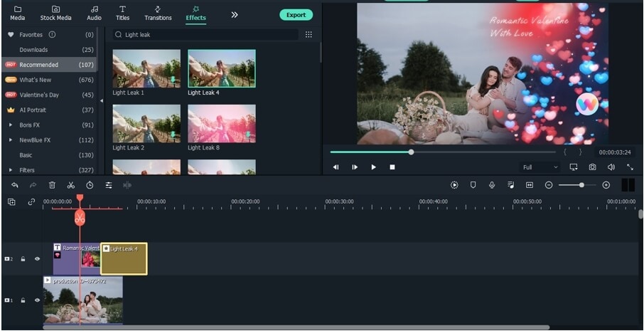Viewport: 644px width, 331px height.
Task: Collapse the left category panel arrow
Action: click(102, 101)
